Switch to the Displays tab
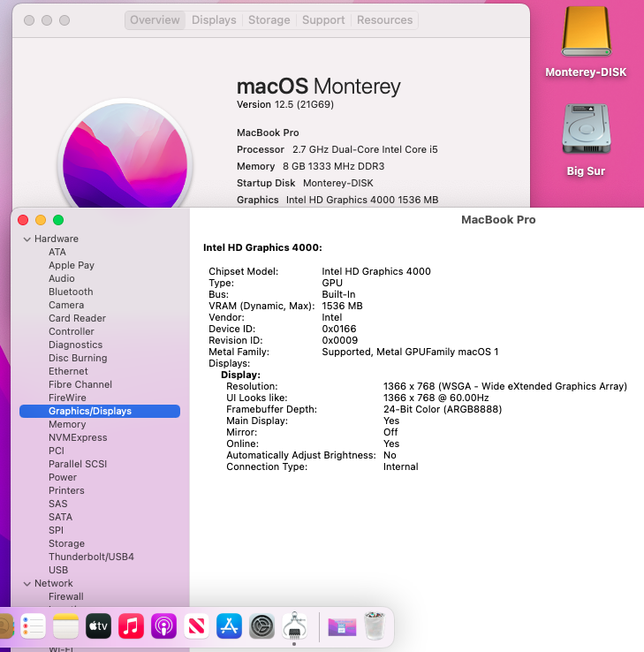The width and height of the screenshot is (644, 652). coord(214,20)
